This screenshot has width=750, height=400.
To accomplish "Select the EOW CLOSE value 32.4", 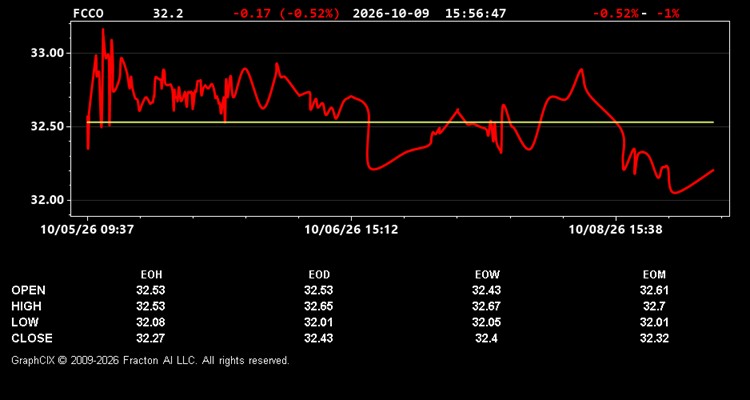I will (x=486, y=338).
